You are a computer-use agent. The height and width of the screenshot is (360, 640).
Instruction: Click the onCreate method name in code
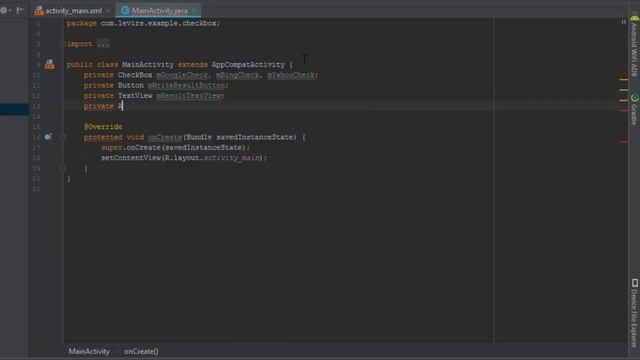tap(165, 137)
